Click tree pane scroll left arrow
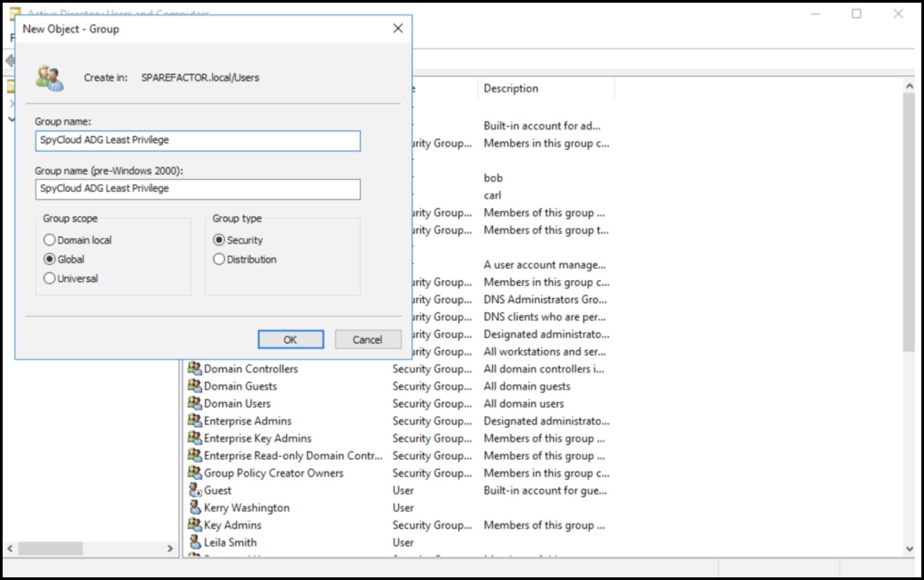924x580 pixels. pyautogui.click(x=9, y=548)
